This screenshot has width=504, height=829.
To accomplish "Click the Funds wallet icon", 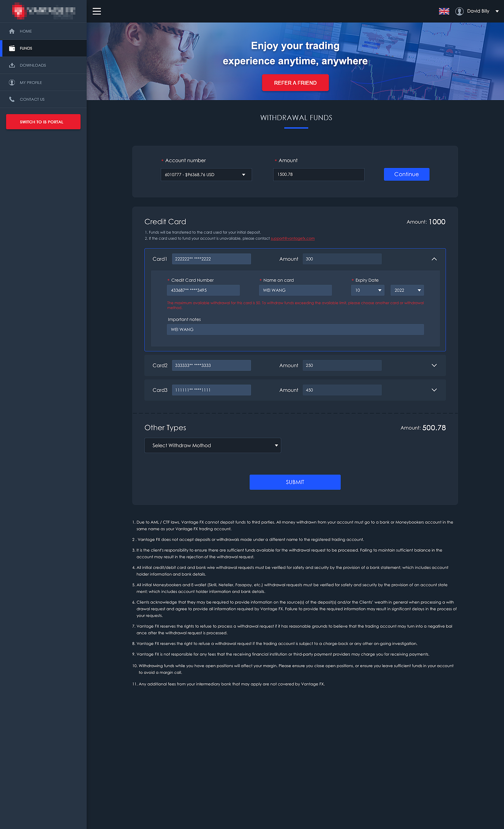I will (x=12, y=48).
